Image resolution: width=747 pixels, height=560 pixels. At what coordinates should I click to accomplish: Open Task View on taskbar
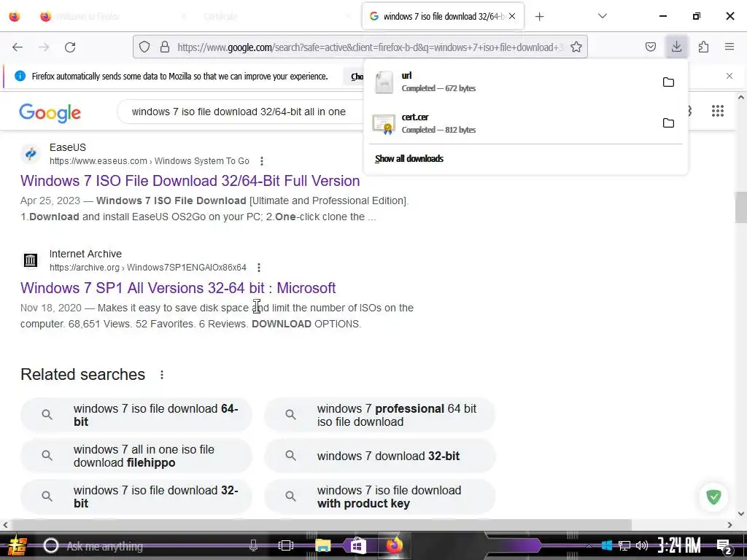(285, 545)
